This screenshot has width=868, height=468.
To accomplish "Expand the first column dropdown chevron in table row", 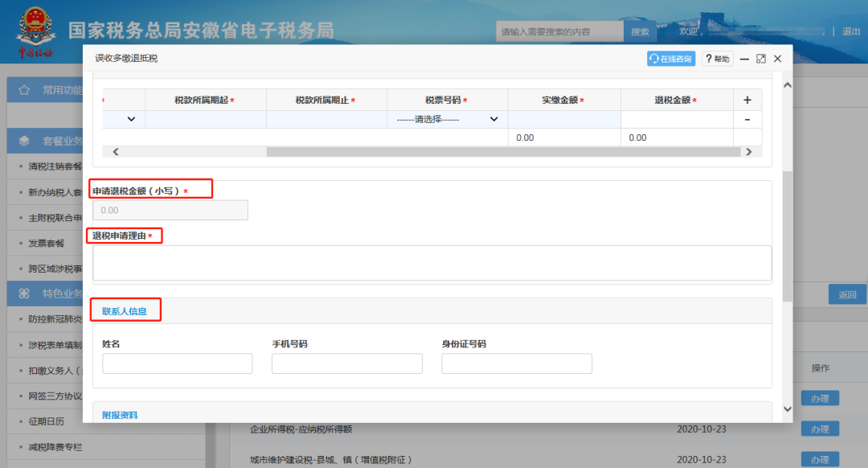I will click(131, 119).
